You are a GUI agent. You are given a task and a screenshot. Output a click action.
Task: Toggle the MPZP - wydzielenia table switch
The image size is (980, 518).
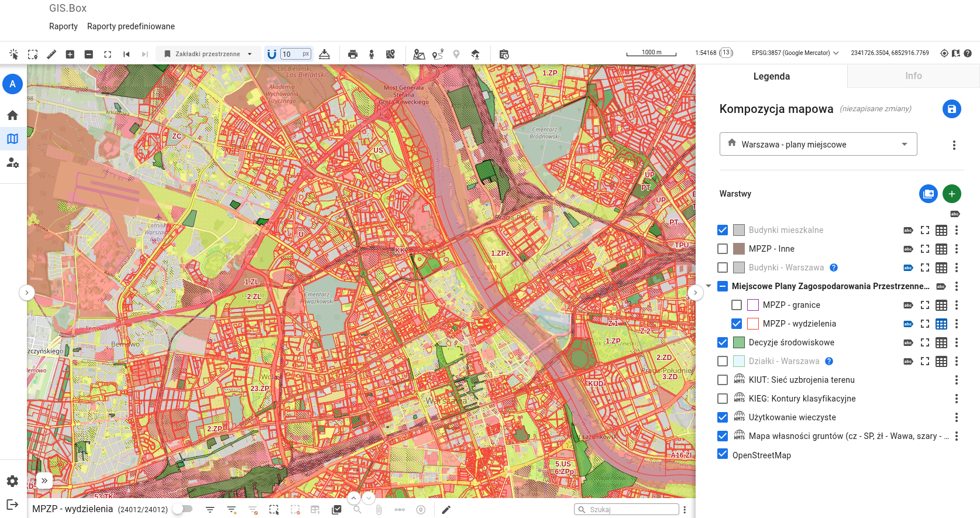click(183, 509)
